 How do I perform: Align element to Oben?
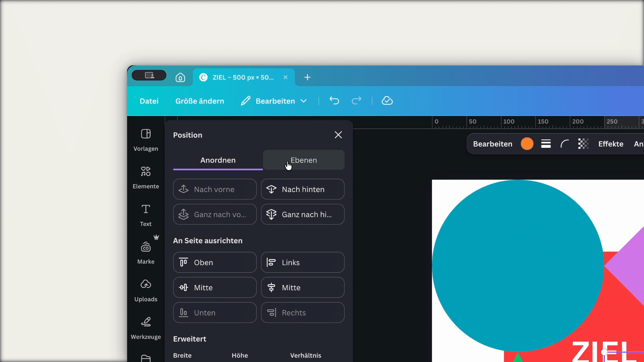tap(215, 262)
